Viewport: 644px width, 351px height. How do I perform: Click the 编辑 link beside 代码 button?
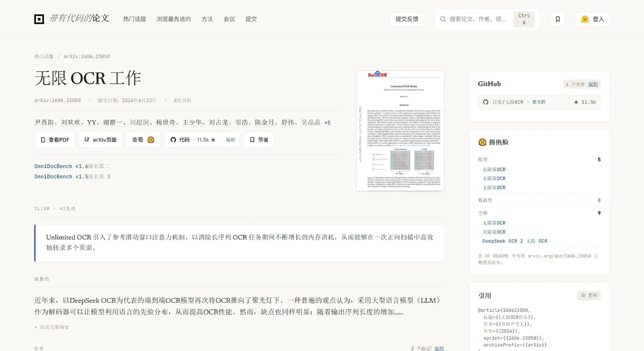pyautogui.click(x=231, y=140)
